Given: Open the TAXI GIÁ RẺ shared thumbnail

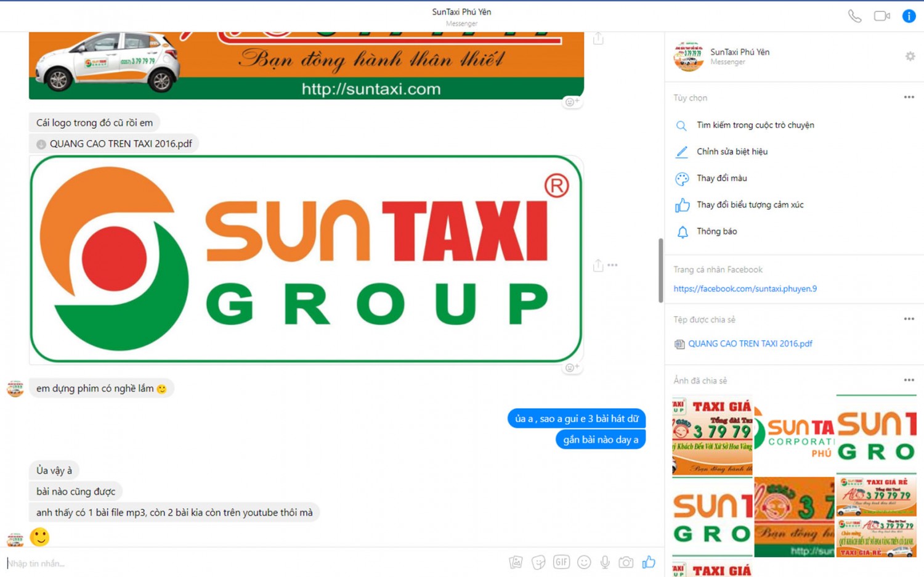Looking at the screenshot, I should point(876,517).
